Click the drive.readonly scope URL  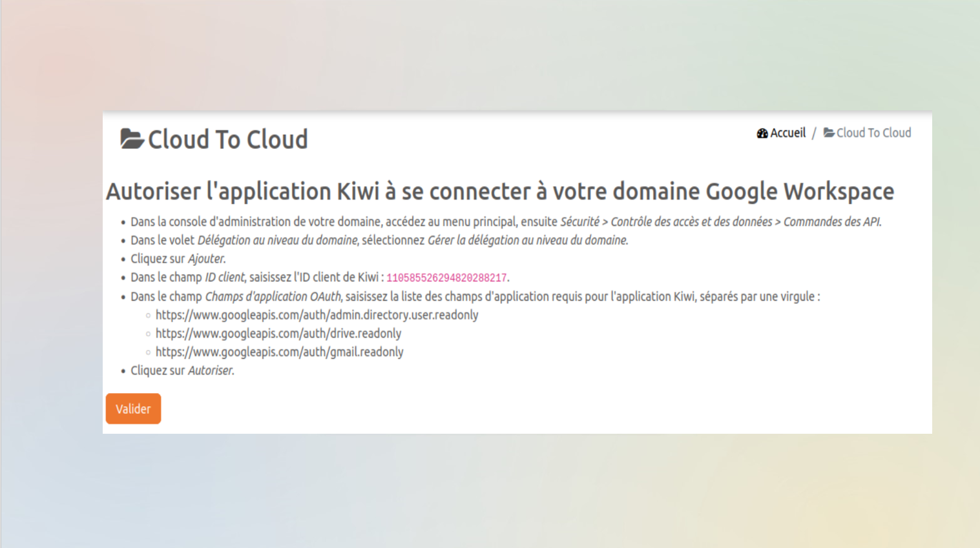278,334
